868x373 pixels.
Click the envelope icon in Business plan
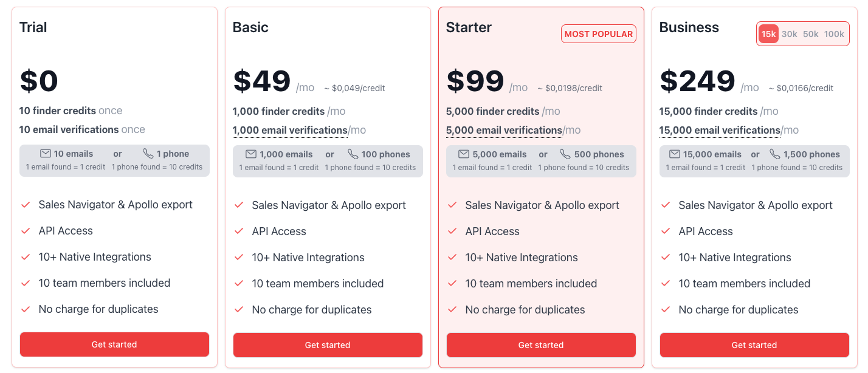(674, 154)
